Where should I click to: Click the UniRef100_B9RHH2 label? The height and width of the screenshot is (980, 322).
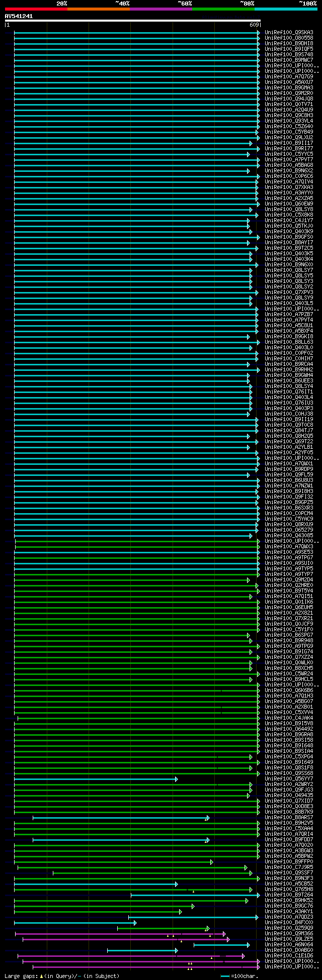point(289,369)
